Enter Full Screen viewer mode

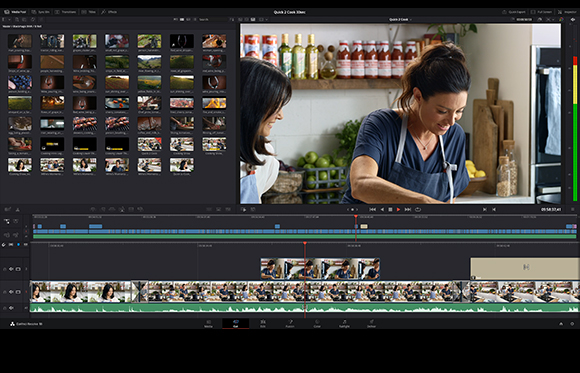pyautogui.click(x=542, y=12)
